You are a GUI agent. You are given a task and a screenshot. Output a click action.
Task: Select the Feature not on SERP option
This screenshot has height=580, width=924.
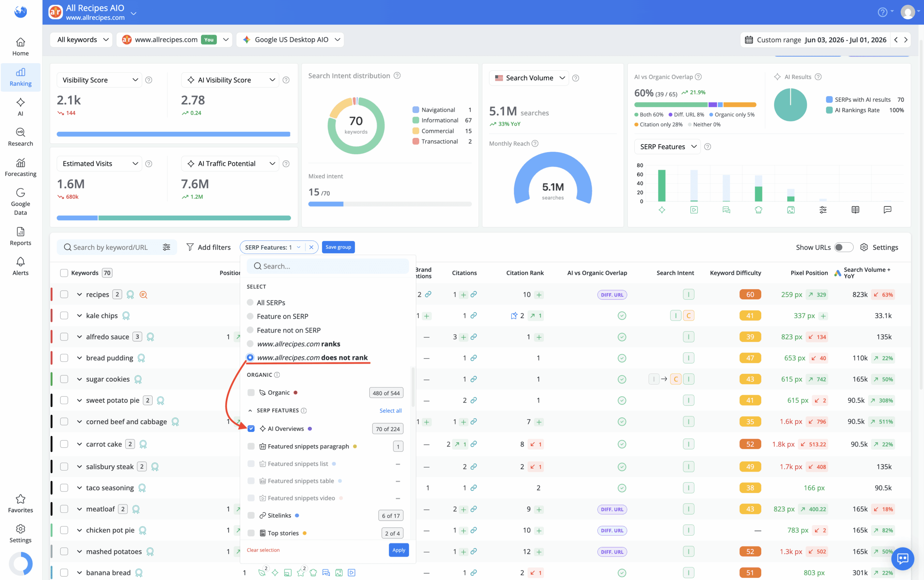(x=250, y=330)
